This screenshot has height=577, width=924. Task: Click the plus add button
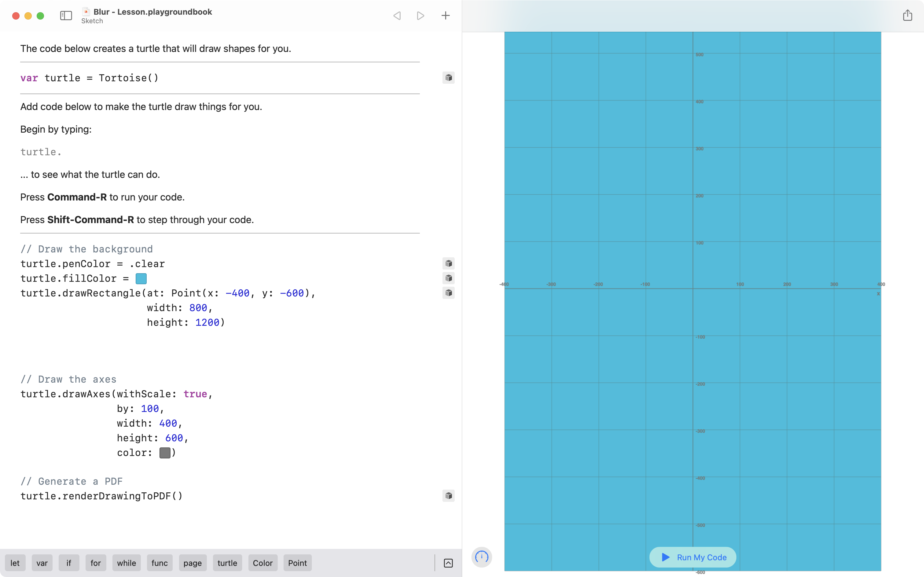click(445, 16)
